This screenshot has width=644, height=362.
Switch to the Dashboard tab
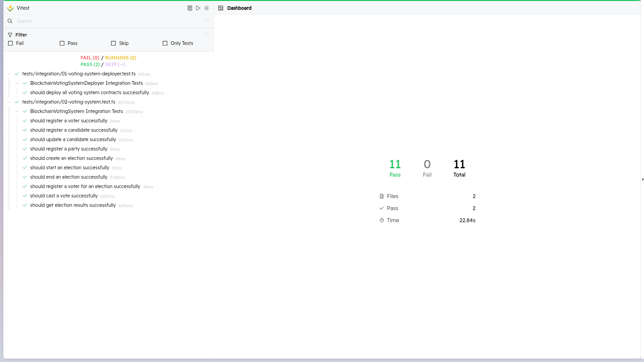point(239,8)
